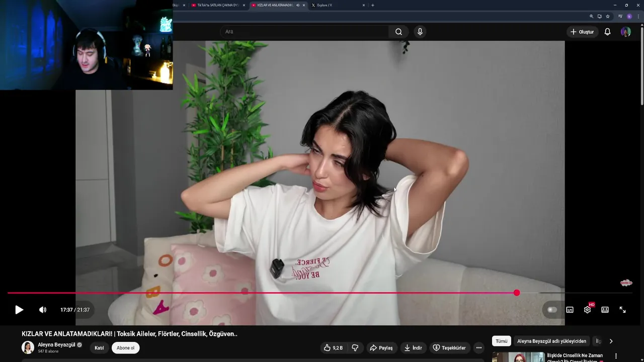Open the browser three-dot menu
Image resolution: width=644 pixels, height=362 pixels.
(638, 16)
